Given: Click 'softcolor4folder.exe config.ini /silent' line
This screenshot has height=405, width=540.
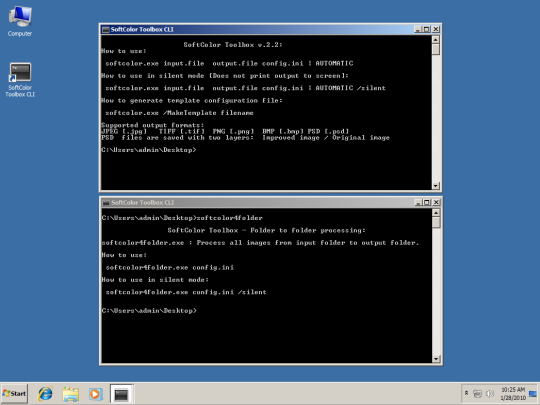Looking at the screenshot, I should point(186,292).
